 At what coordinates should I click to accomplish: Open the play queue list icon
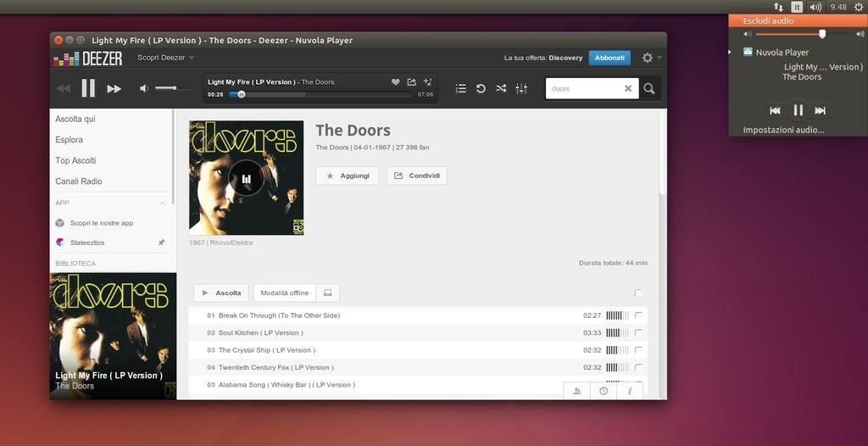460,88
